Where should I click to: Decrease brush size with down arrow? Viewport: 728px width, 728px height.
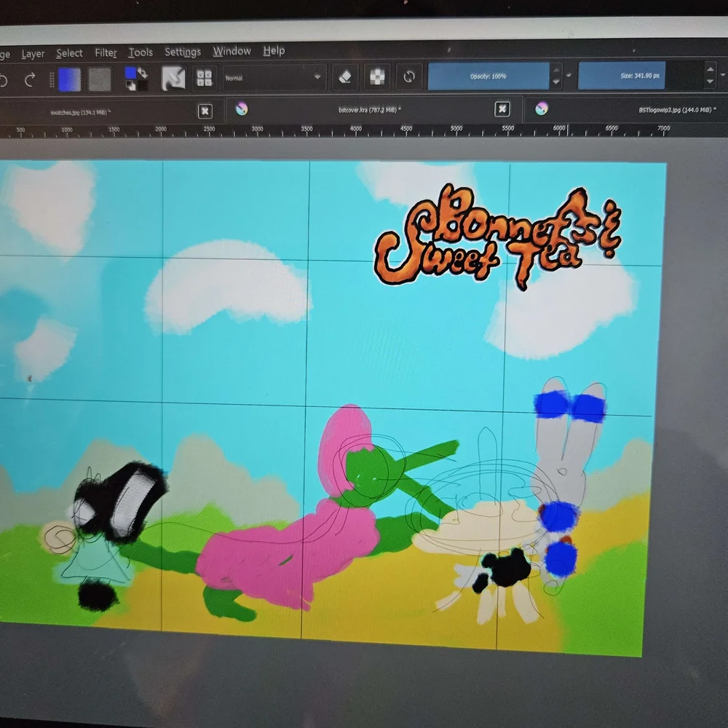[710, 82]
